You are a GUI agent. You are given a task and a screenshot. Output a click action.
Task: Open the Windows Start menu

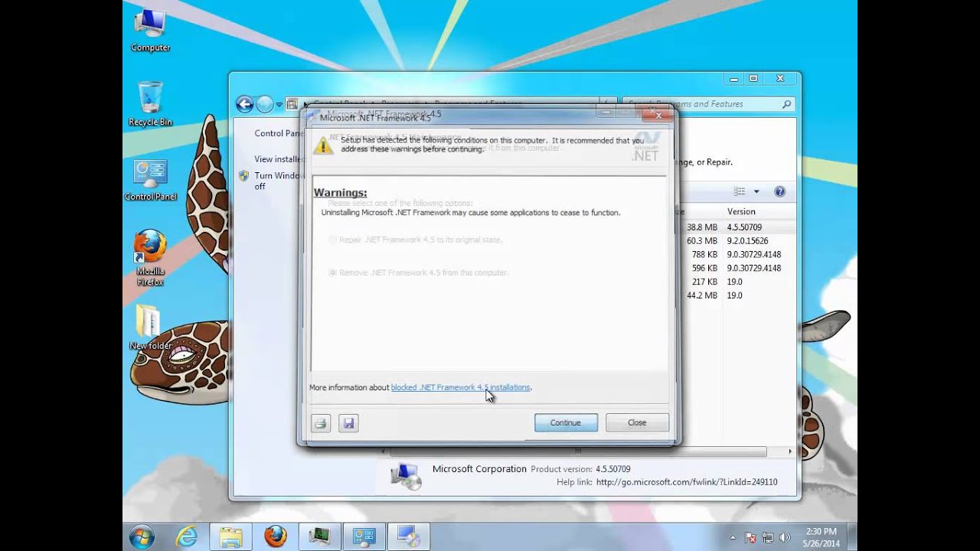click(x=142, y=536)
